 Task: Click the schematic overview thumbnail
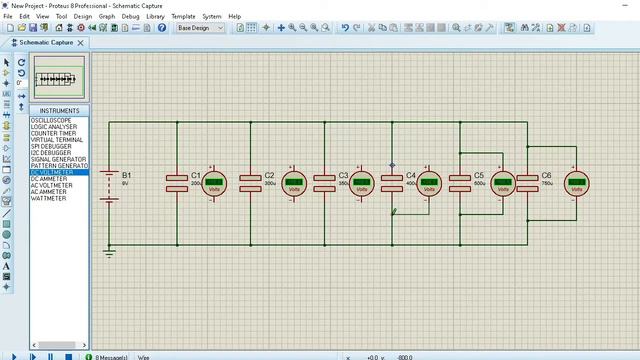(59, 78)
